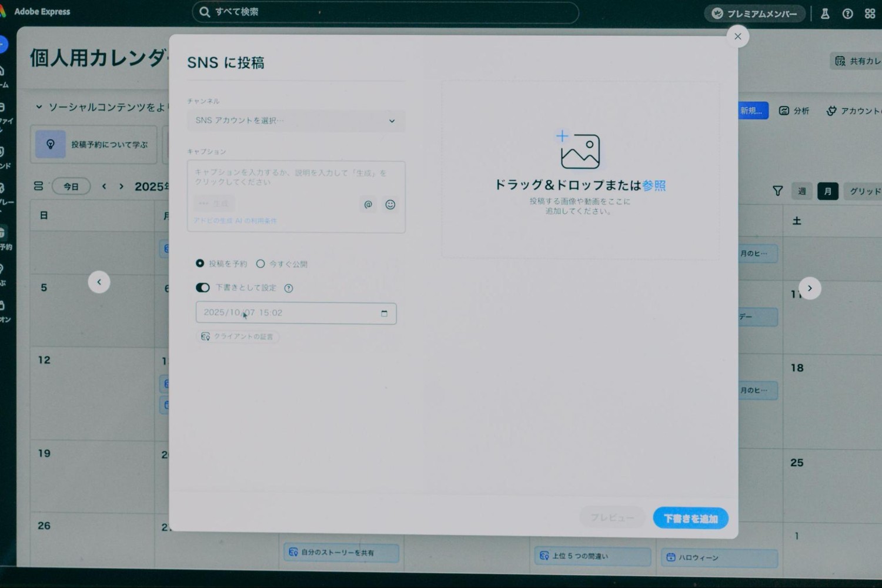Go to next month with right chevron
Image resolution: width=882 pixels, height=588 pixels.
[121, 186]
